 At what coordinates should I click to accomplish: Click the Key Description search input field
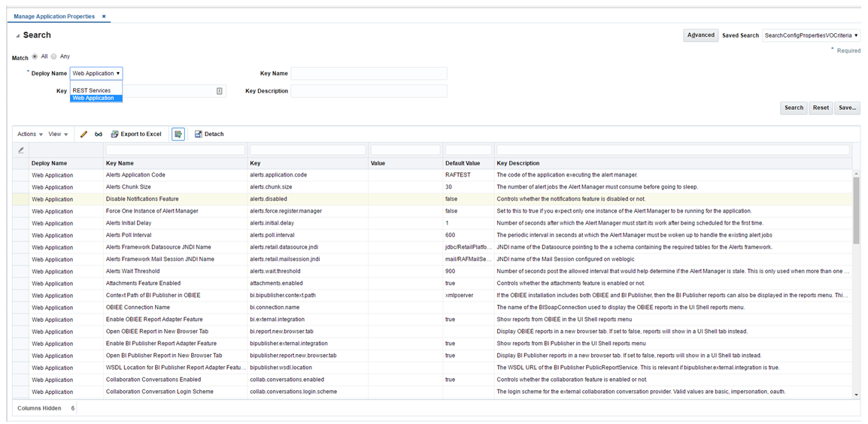coord(369,91)
